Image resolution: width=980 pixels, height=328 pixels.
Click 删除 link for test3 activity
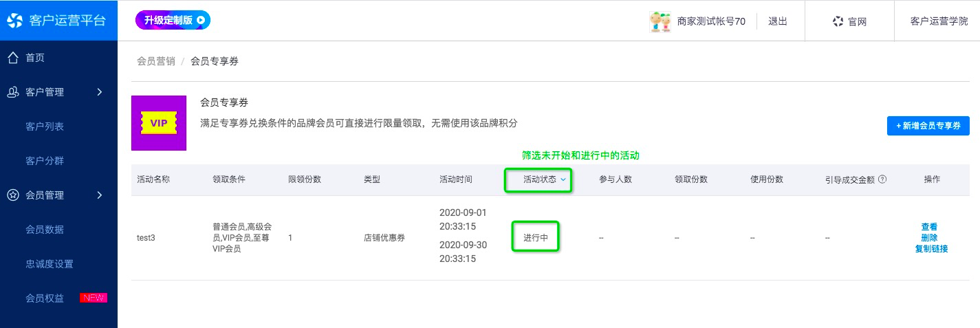[x=929, y=238]
